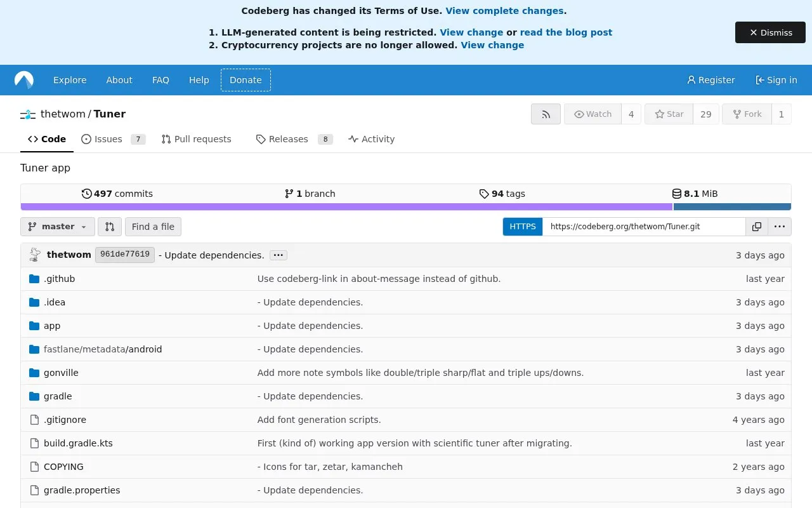Open commit 961de77619

point(125,255)
